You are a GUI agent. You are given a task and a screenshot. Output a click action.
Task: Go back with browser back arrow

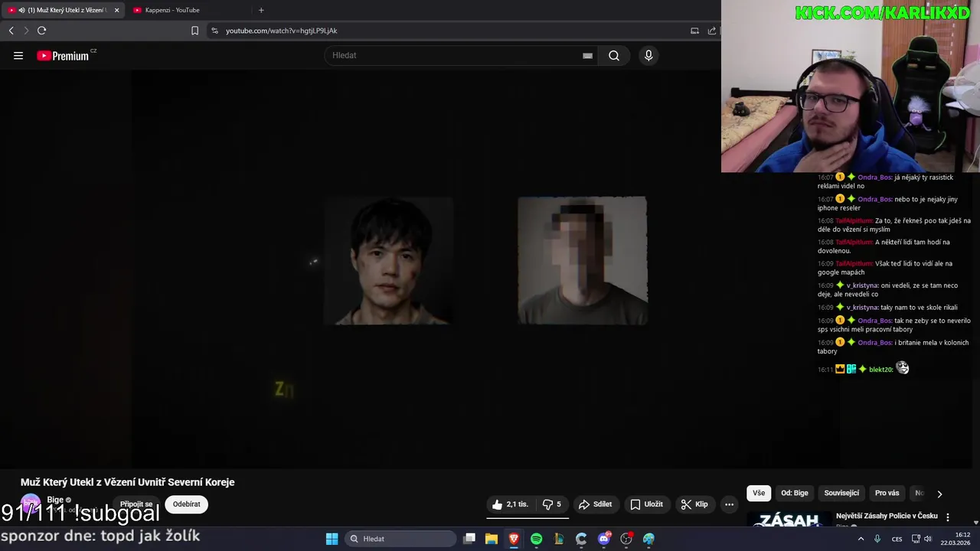(x=11, y=31)
